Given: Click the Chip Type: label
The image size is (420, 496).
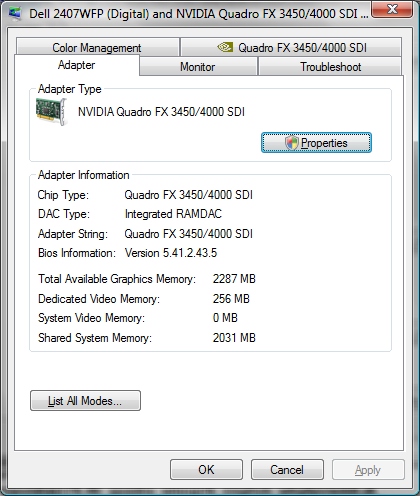Looking at the screenshot, I should (63, 195).
